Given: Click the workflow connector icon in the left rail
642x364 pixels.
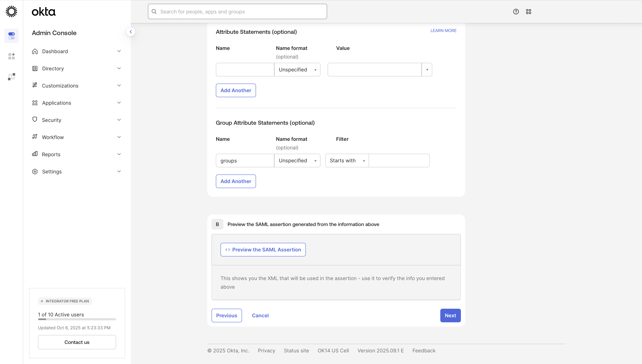Looking at the screenshot, I should click(11, 76).
